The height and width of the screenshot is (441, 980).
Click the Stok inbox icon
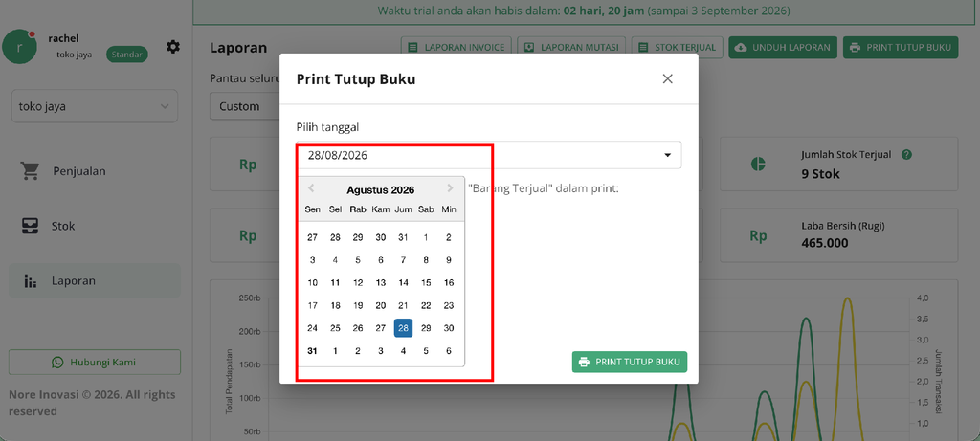(x=30, y=226)
